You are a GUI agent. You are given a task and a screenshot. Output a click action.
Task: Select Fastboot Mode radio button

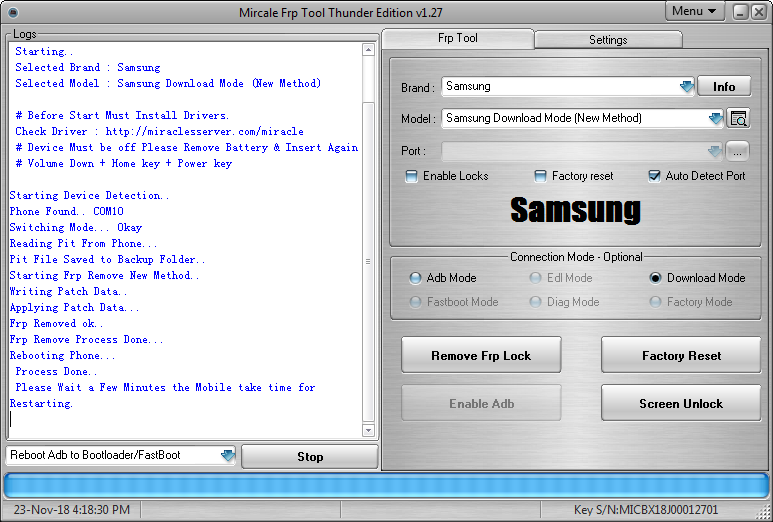tap(415, 302)
